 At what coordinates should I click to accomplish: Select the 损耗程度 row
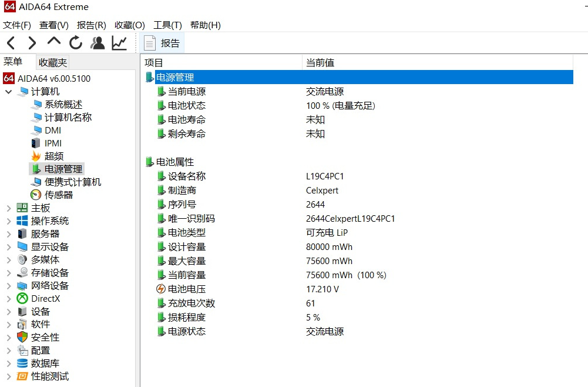[x=358, y=317]
